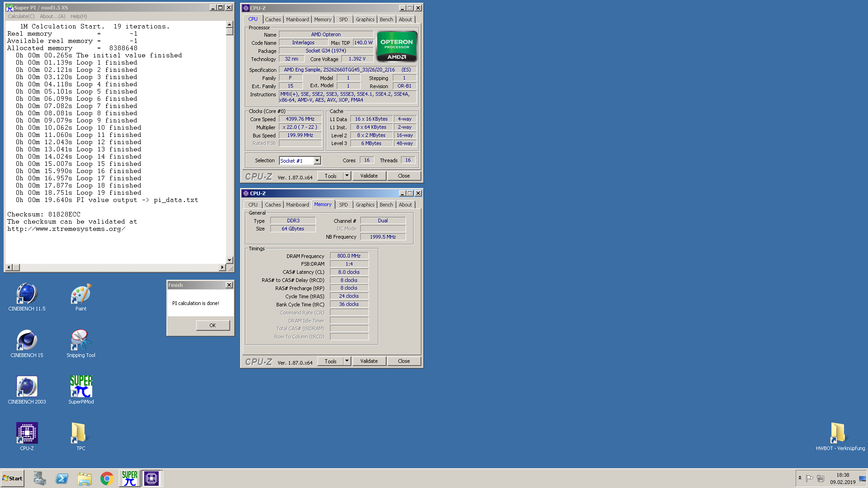
Task: Click top CPU-Z window title icon
Action: pos(246,8)
